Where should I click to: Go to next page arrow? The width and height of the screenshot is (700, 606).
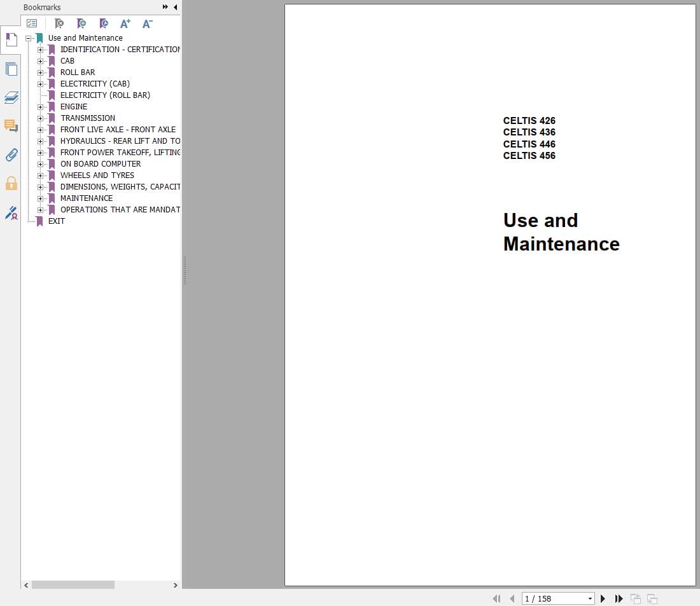click(603, 598)
